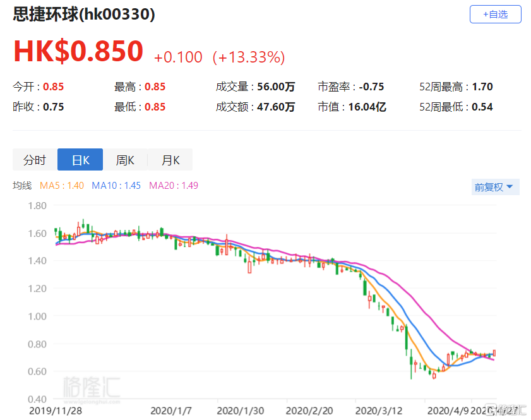The height and width of the screenshot is (420, 531).
Task: Open the 周K weekly chart tab
Action: [x=125, y=160]
